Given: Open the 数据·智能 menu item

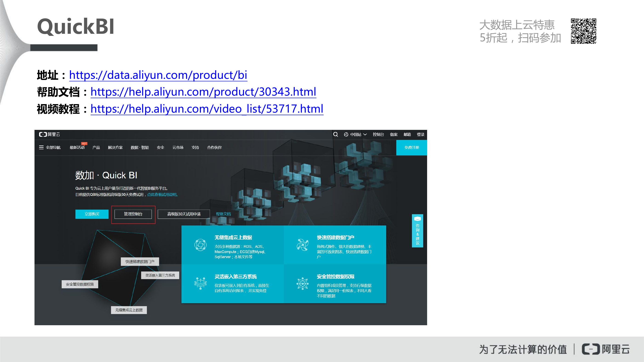Looking at the screenshot, I should [140, 147].
